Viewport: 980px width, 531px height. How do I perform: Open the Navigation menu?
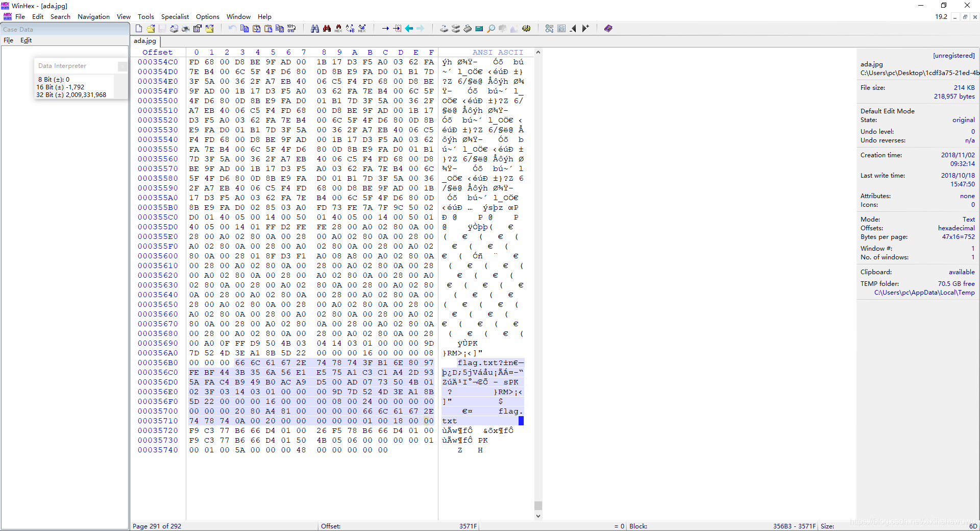(x=93, y=16)
